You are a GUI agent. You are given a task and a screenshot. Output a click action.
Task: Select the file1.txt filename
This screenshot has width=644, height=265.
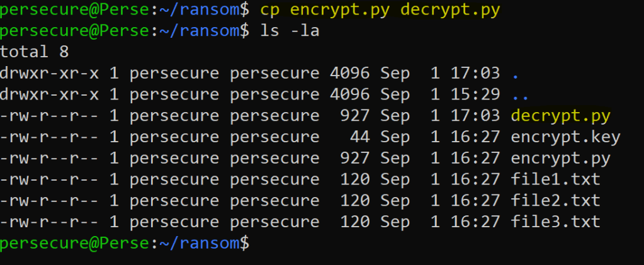(555, 179)
